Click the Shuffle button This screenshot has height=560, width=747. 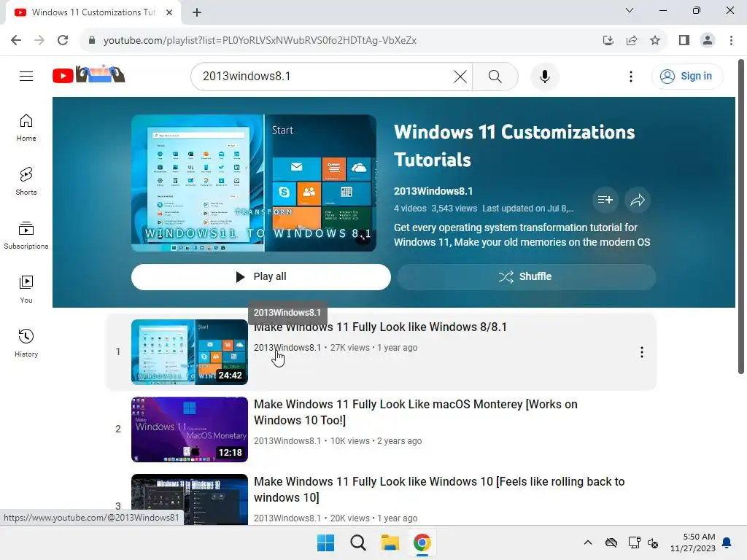pos(526,276)
